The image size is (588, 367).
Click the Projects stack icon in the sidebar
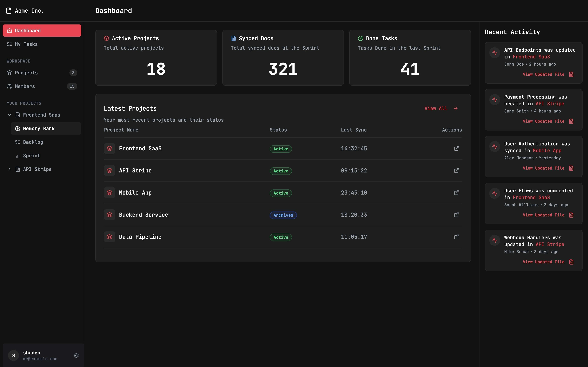(10, 73)
